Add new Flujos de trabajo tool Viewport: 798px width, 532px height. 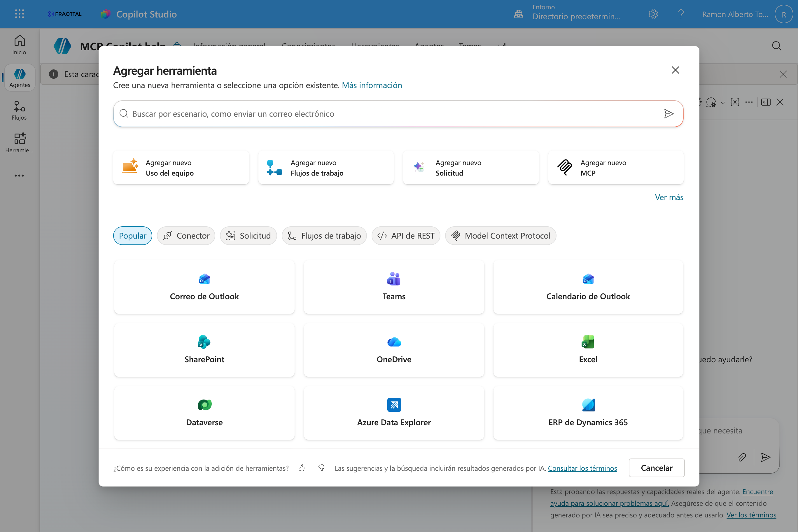coord(326,168)
